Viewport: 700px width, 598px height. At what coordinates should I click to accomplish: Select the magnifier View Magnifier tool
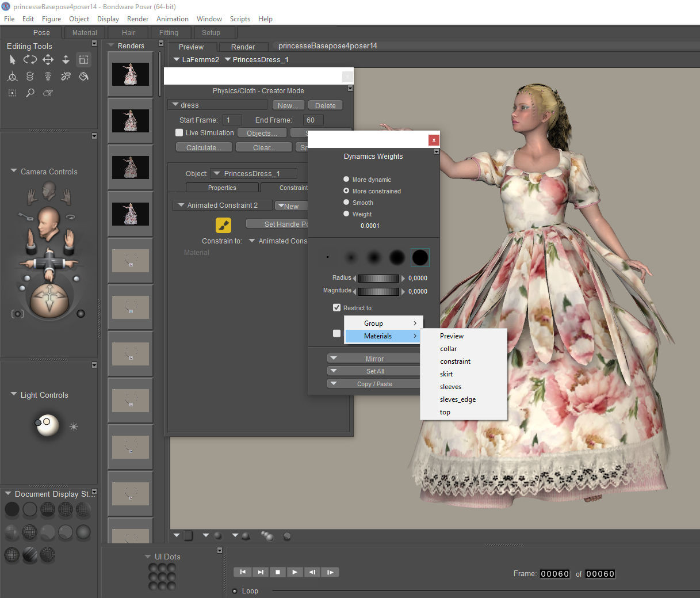pos(30,93)
